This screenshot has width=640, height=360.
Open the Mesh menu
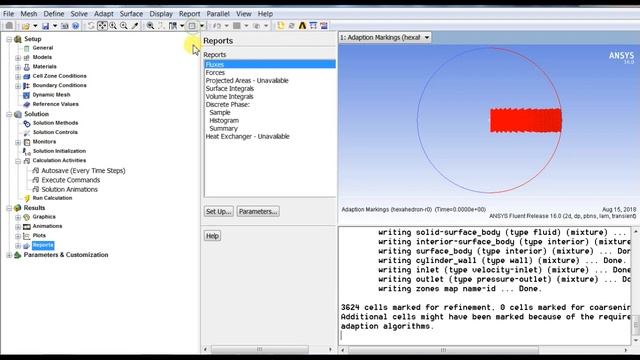coord(29,14)
